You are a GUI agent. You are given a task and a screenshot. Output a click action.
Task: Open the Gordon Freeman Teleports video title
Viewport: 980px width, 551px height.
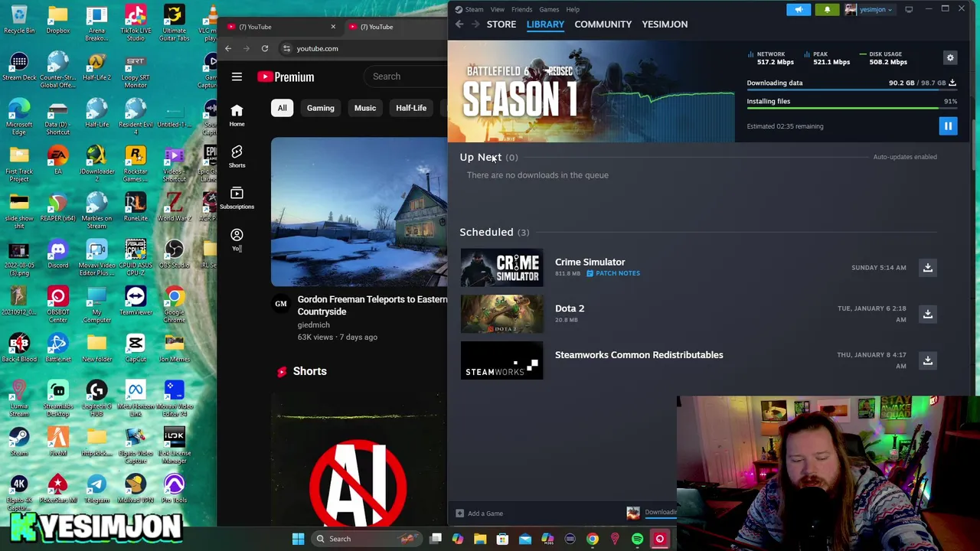click(372, 305)
